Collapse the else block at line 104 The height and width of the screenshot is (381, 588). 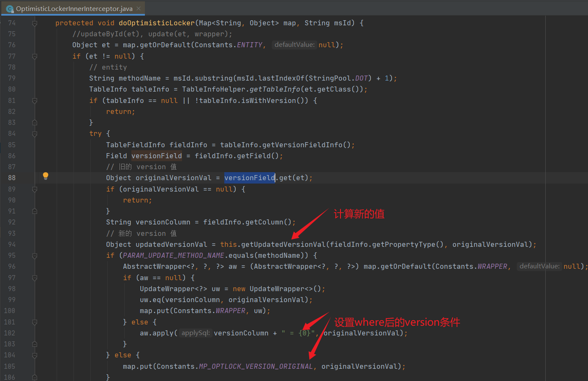(35, 355)
